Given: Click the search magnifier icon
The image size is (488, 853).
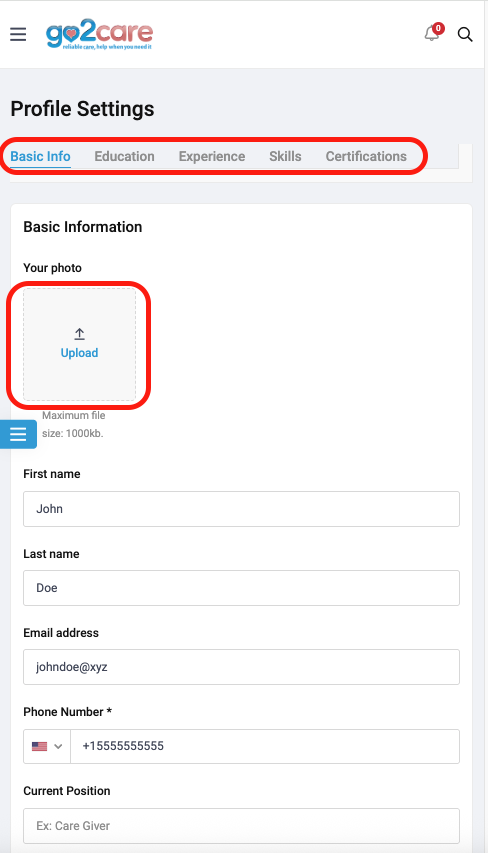Looking at the screenshot, I should click(465, 34).
